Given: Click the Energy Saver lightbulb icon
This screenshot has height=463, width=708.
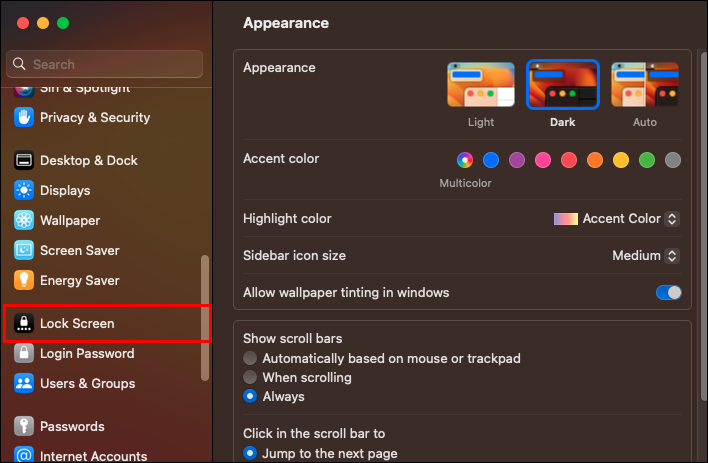Looking at the screenshot, I should click(24, 280).
